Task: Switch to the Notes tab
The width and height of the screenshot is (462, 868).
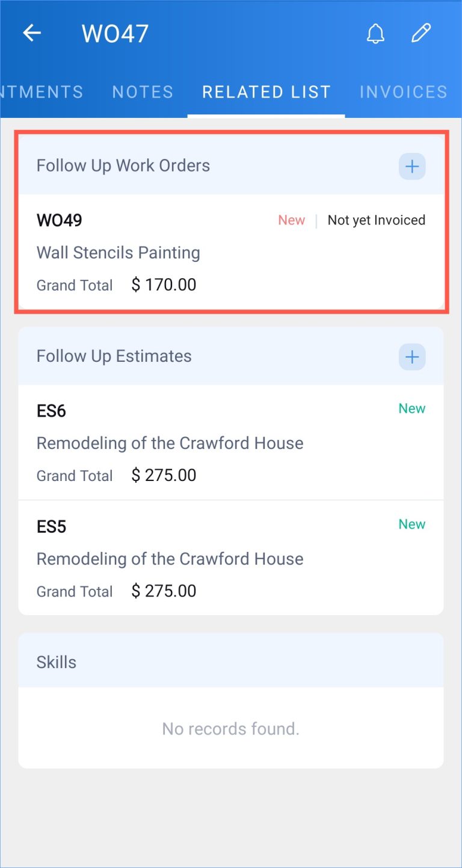Action: (x=143, y=92)
